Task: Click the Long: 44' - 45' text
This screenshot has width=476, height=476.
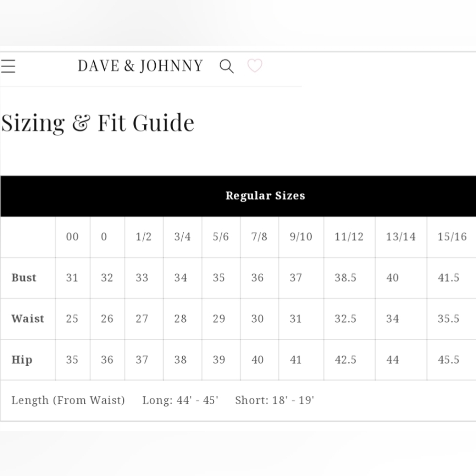Action: [180, 400]
